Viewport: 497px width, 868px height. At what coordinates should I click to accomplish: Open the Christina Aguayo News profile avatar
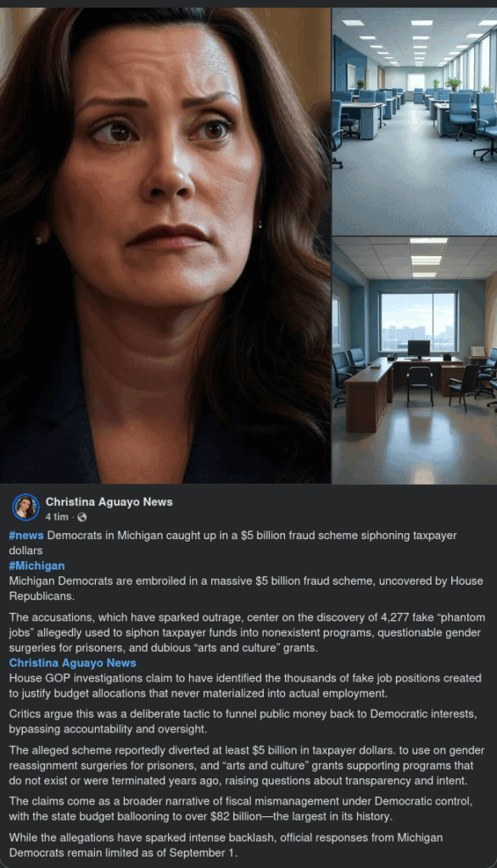point(25,507)
